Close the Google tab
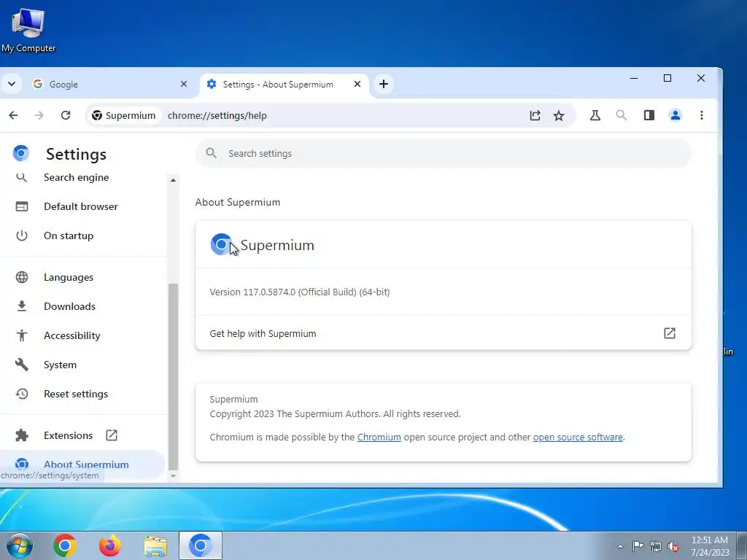 point(183,84)
